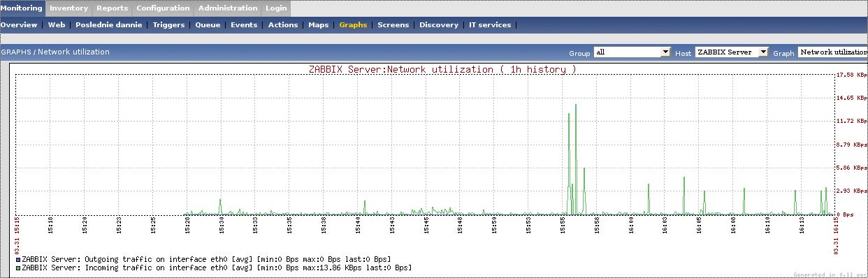The image size is (868, 278).
Task: Go to the Configuration tab
Action: [163, 8]
